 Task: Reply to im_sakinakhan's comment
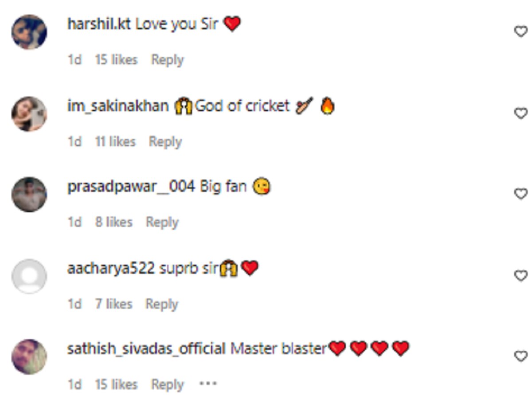(165, 142)
